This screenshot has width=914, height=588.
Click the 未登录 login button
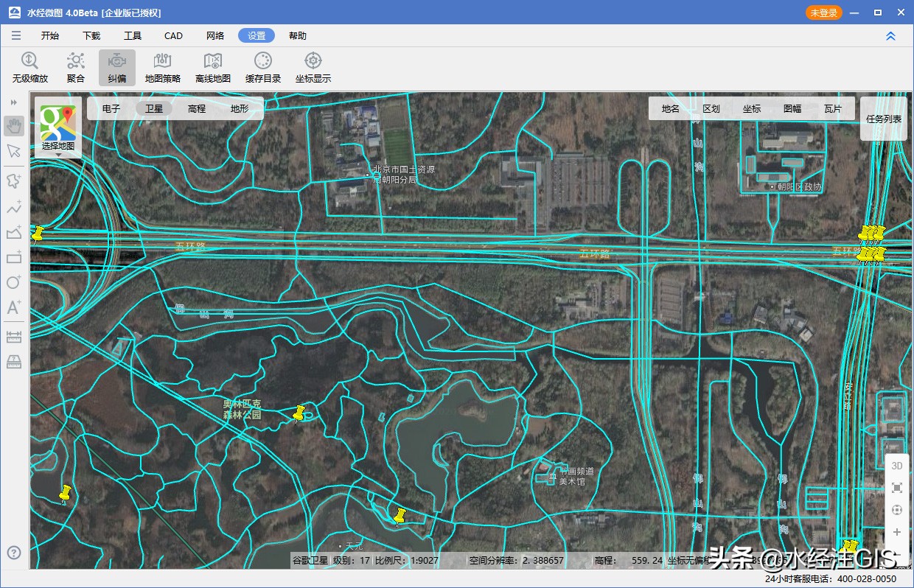pos(823,13)
